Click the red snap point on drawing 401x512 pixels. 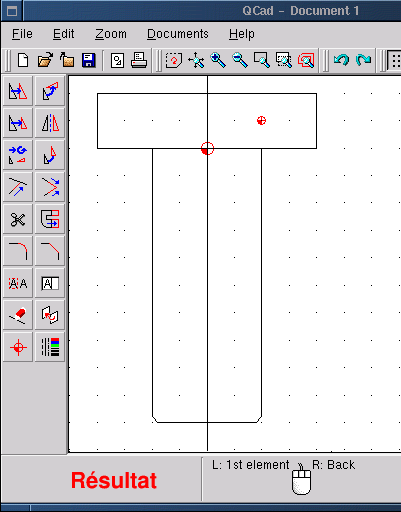click(x=261, y=120)
